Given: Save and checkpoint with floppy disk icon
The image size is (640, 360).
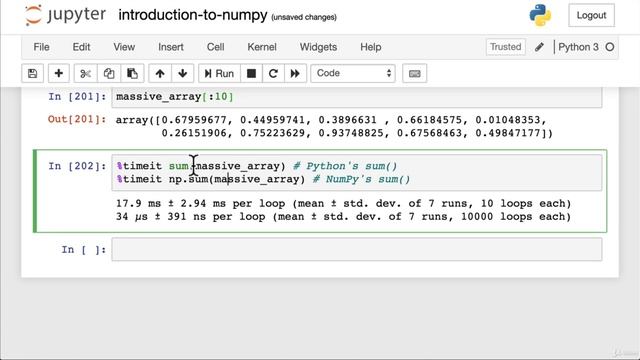Looking at the screenshot, I should coord(32,73).
